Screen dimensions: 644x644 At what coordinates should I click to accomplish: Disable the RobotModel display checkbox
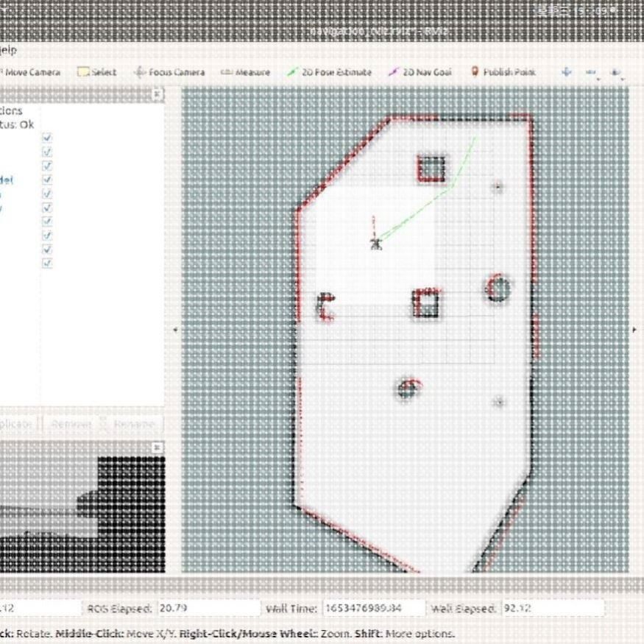tap(46, 179)
